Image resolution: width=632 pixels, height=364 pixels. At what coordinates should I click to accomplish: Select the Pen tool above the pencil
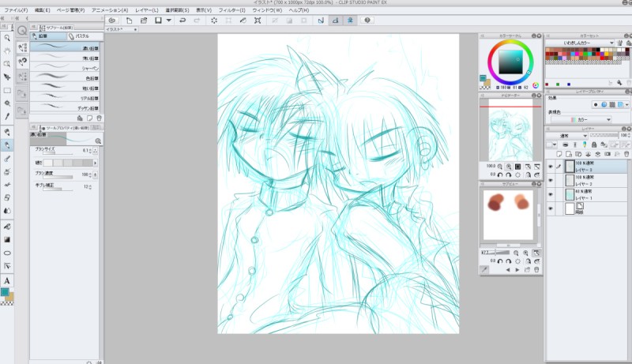coord(7,132)
